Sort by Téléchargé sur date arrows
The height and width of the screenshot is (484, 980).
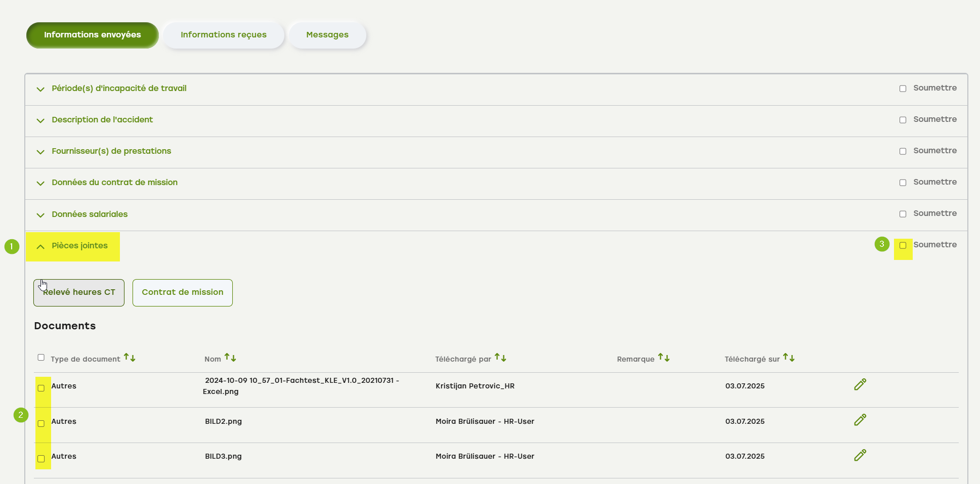(789, 358)
